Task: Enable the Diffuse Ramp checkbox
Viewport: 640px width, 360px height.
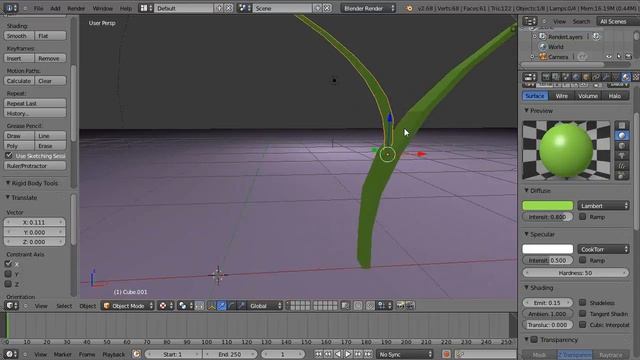Action: pos(582,217)
